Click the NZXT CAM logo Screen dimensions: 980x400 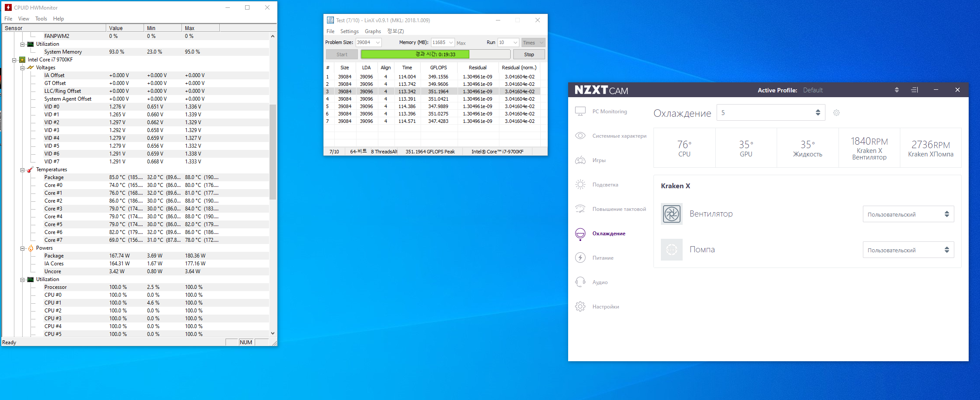601,90
